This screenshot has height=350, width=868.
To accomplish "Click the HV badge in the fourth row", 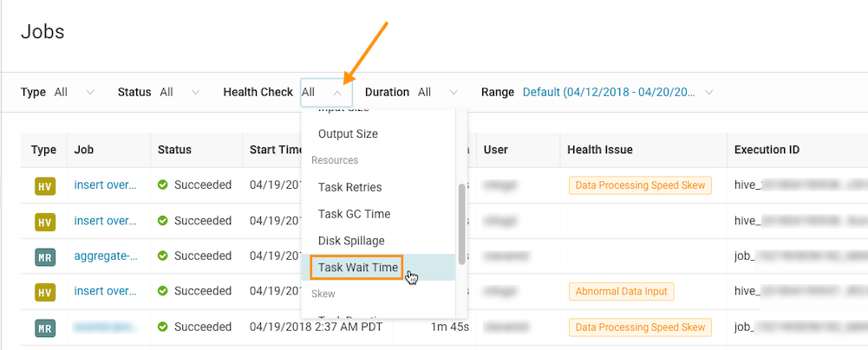I will pyautogui.click(x=44, y=291).
